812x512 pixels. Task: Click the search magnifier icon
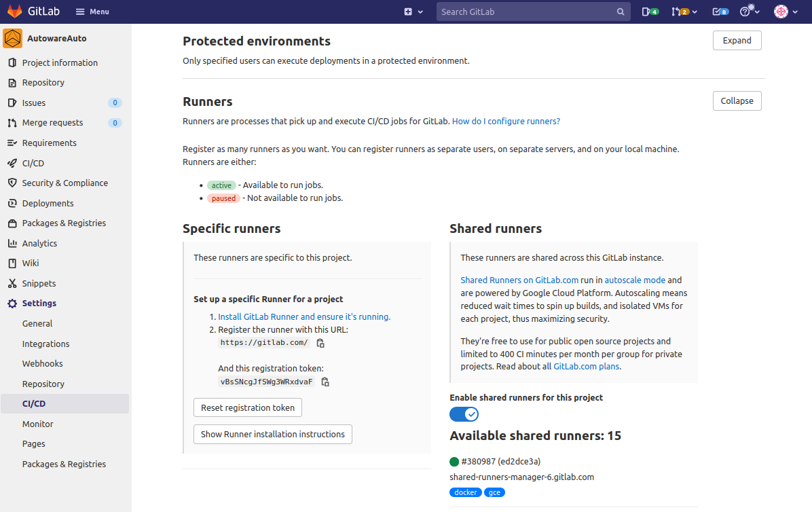621,12
